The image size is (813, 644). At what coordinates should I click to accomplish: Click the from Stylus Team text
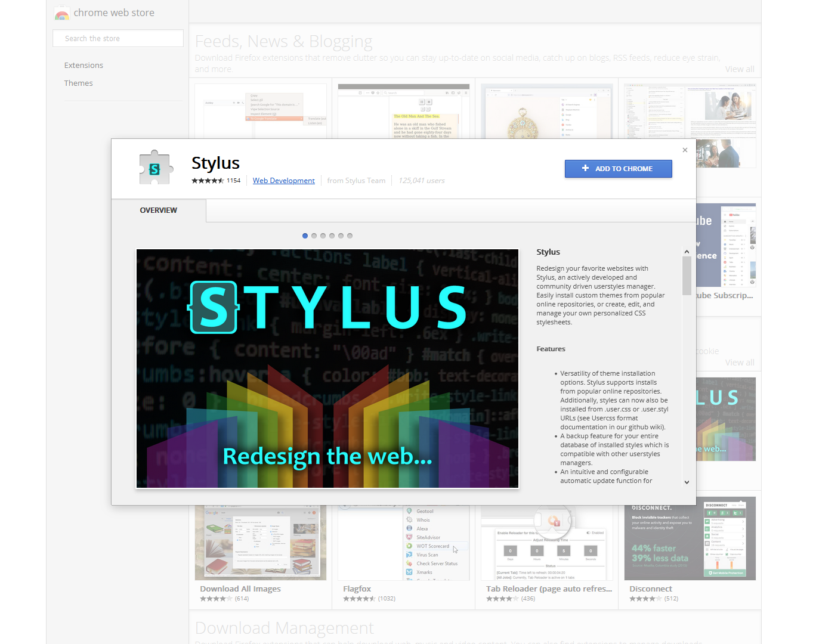pos(356,181)
